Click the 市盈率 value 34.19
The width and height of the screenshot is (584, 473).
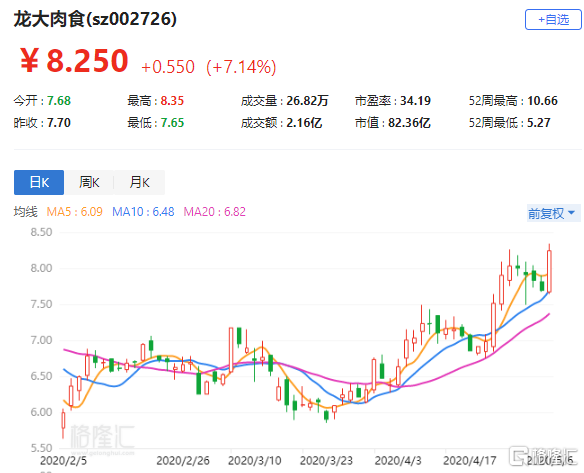[415, 101]
